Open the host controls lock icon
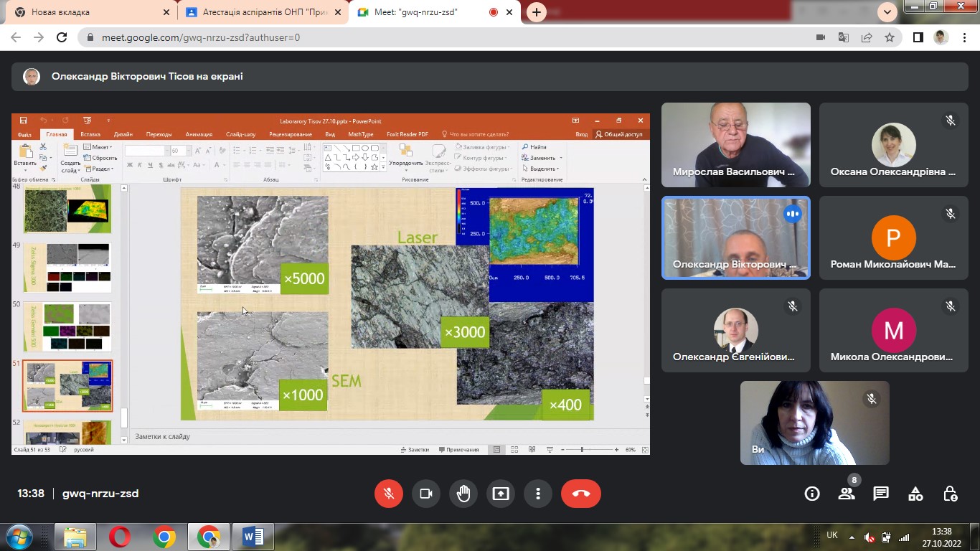This screenshot has height=551, width=980. [x=950, y=494]
